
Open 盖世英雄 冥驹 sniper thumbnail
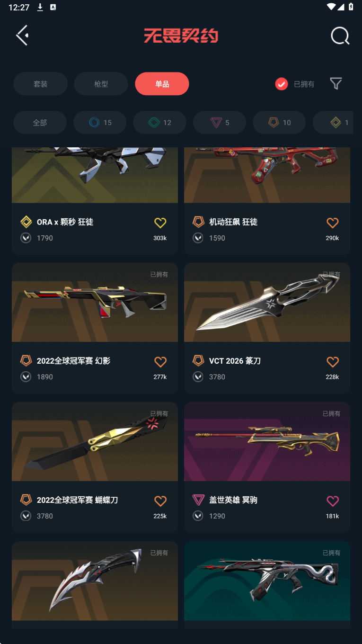[267, 441]
